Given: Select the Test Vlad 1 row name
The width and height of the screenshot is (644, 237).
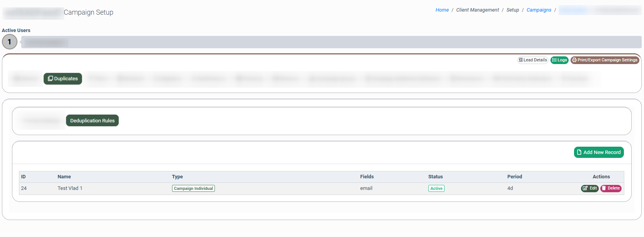Looking at the screenshot, I should coord(70,188).
